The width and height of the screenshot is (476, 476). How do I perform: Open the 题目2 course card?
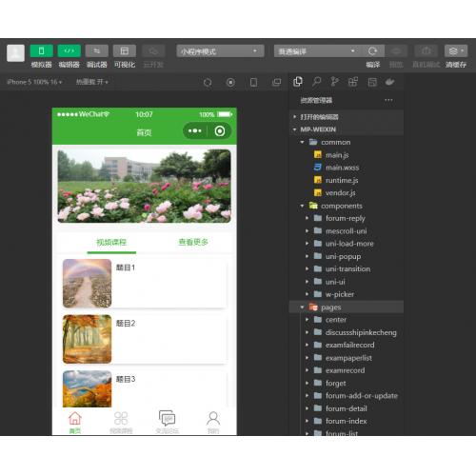coord(145,339)
